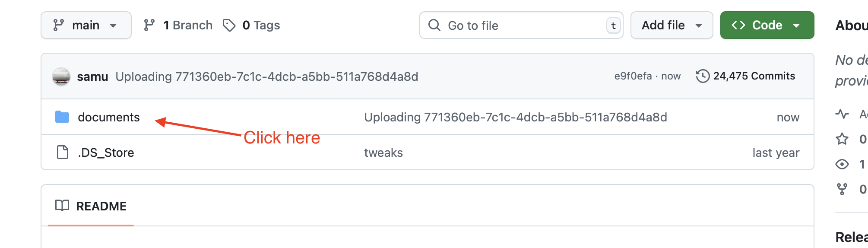
Task: Click samu's avatar thumbnail
Action: tap(61, 76)
